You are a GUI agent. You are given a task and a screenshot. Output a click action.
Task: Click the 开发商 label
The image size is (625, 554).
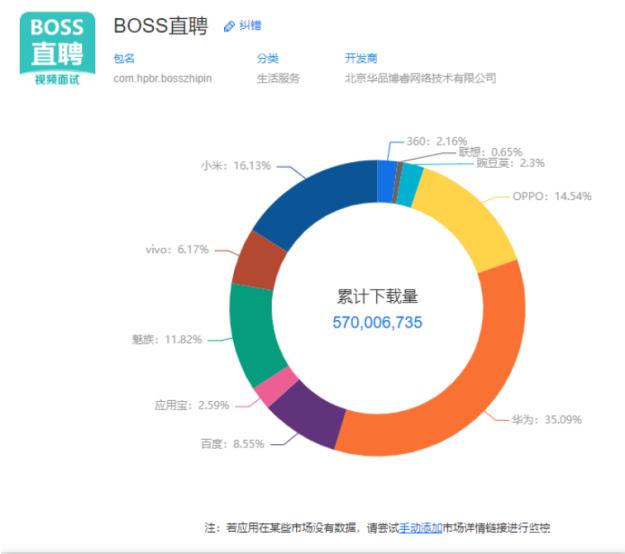click(361, 59)
